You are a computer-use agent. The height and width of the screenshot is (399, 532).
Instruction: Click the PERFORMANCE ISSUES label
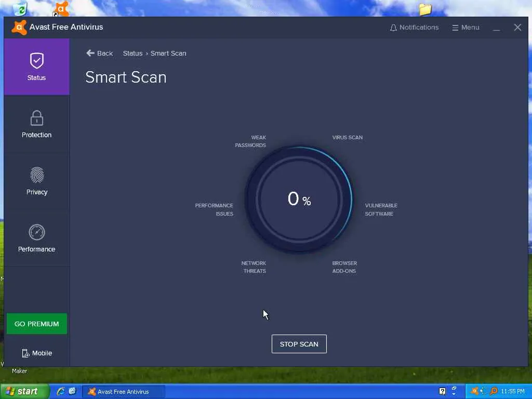coord(214,210)
